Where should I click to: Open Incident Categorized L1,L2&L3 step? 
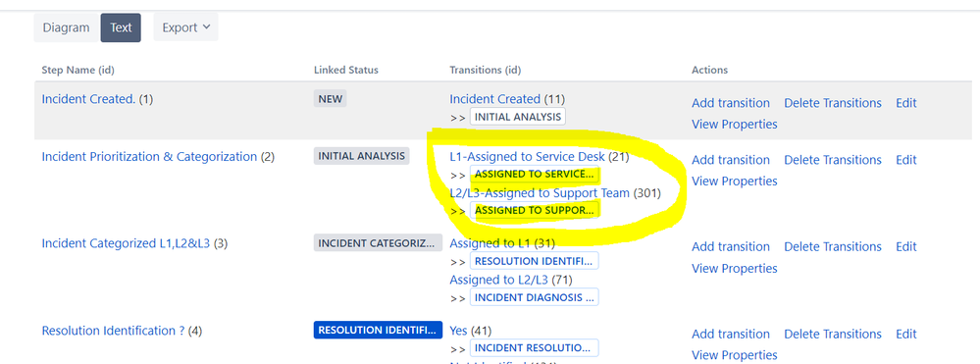coord(126,242)
